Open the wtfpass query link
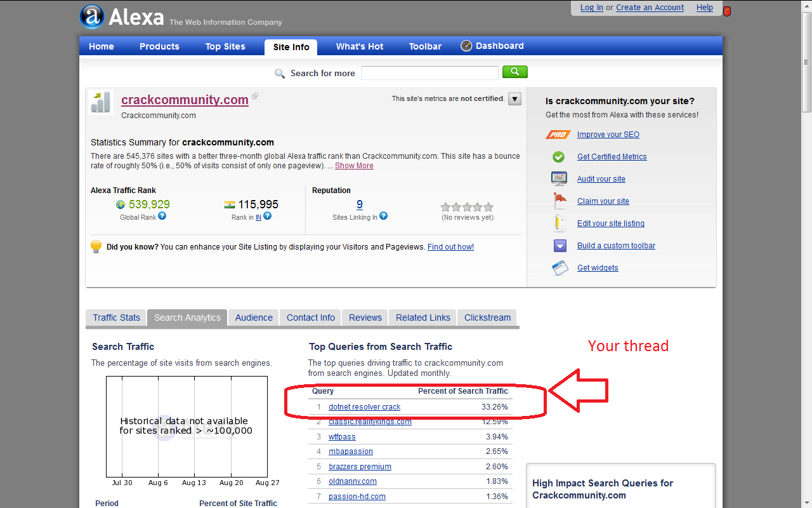This screenshot has width=812, height=508. [x=342, y=437]
